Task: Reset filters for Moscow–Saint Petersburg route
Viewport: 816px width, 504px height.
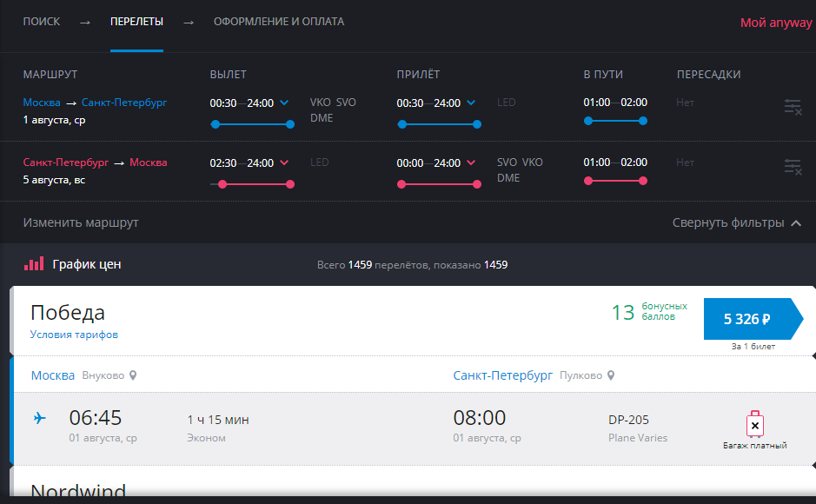Action: [792, 107]
